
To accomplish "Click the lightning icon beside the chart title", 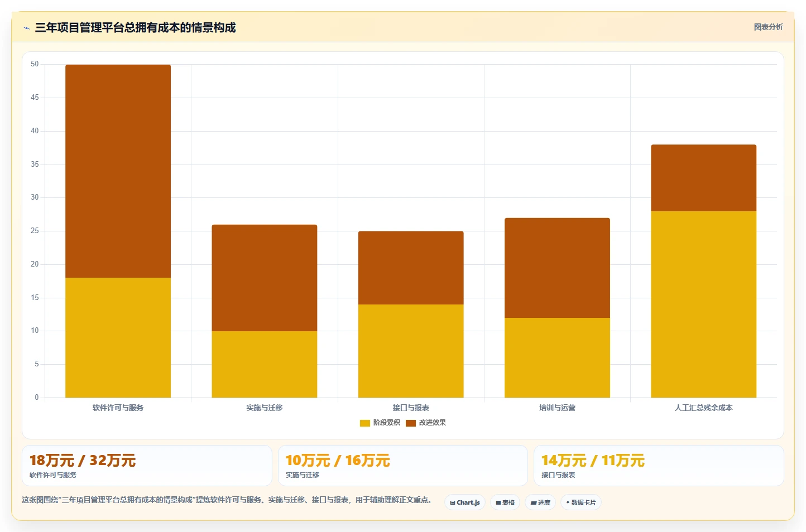I will (x=26, y=28).
